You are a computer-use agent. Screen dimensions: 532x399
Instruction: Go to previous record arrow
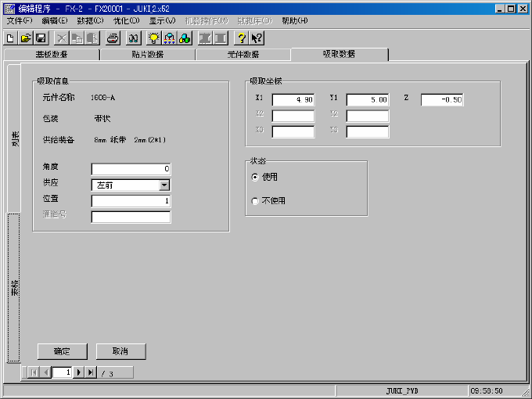pos(46,372)
